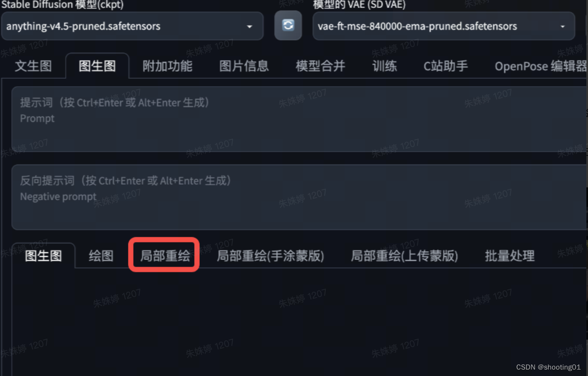
Task: Switch to the 文生图 tab
Action: pyautogui.click(x=33, y=66)
